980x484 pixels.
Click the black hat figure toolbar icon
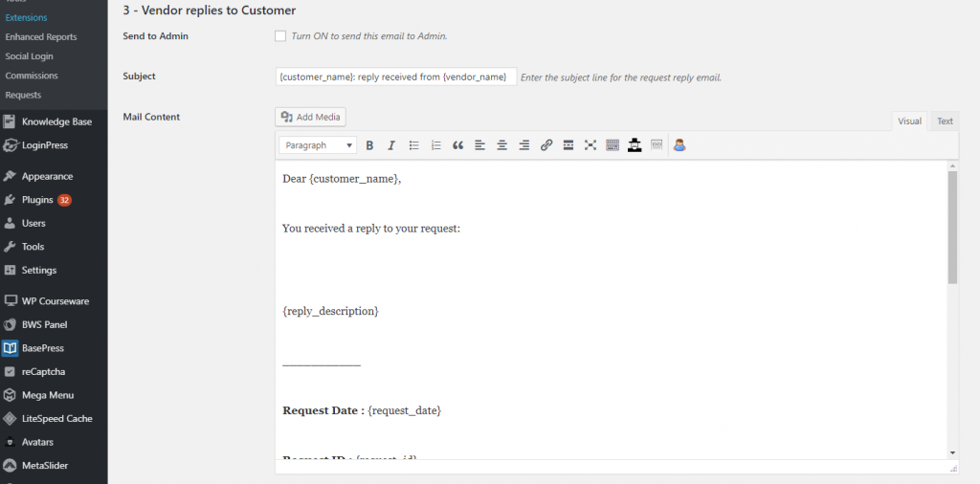coord(635,145)
